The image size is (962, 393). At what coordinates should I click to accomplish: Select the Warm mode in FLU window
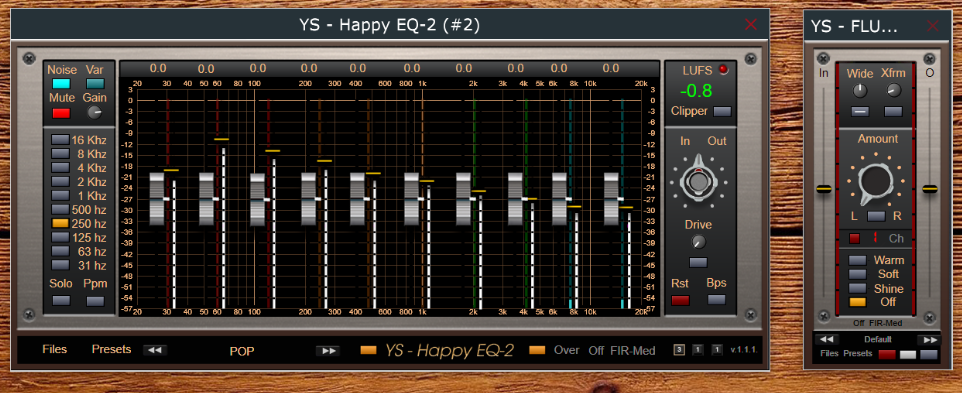(x=858, y=260)
